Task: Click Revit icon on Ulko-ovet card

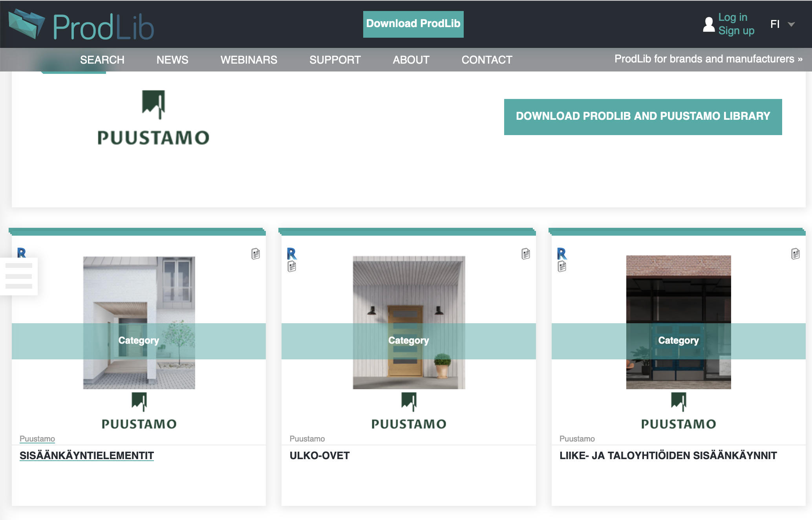Action: pyautogui.click(x=292, y=254)
